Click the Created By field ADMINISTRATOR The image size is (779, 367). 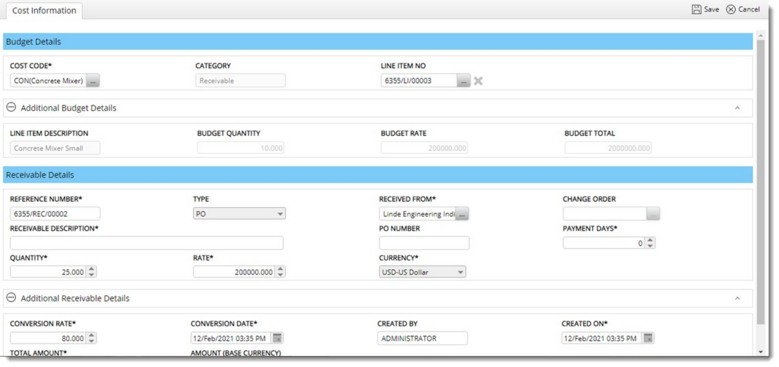pos(422,338)
